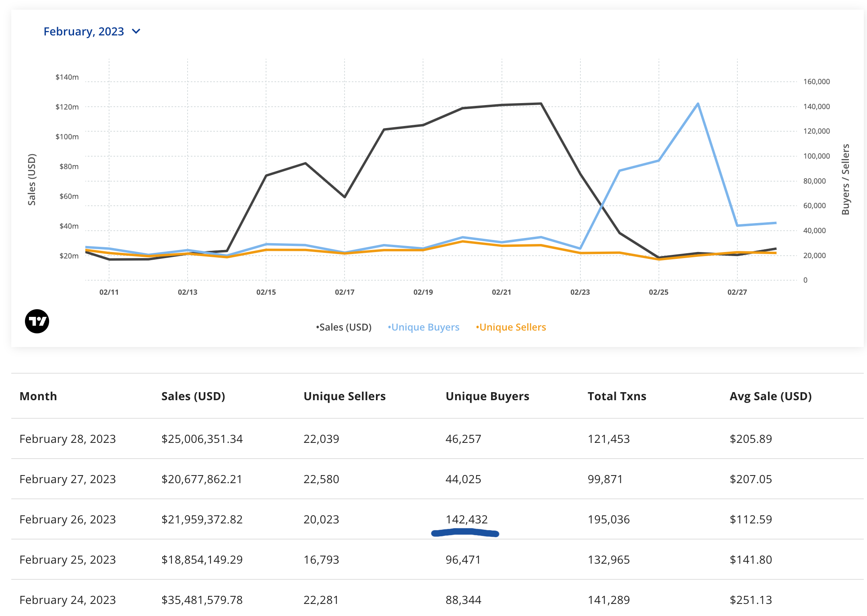
Task: Click the 02/21 date label on x-axis
Action: (502, 292)
